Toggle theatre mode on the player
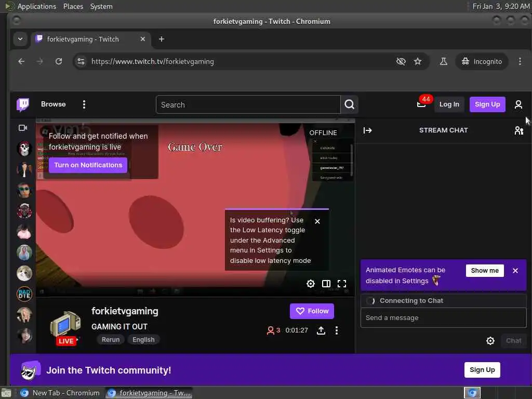The image size is (532, 399). click(326, 284)
